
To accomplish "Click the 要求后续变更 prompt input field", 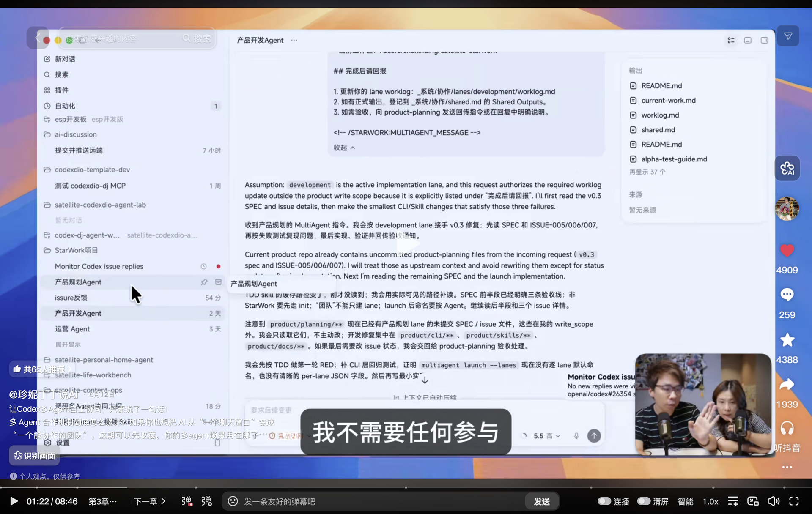I will pyautogui.click(x=425, y=410).
